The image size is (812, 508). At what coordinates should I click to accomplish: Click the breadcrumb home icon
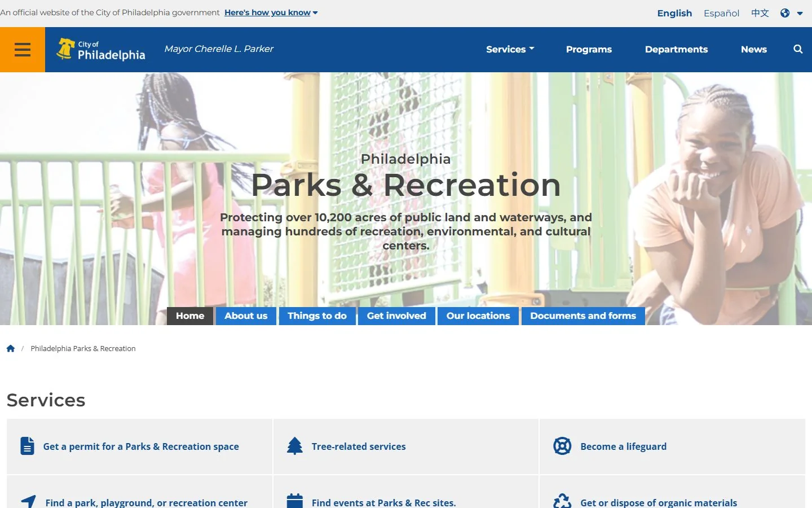tap(11, 348)
